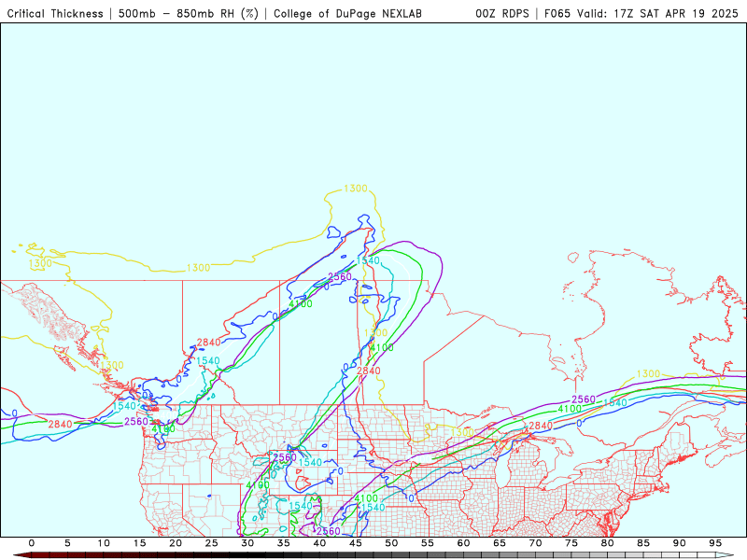This screenshot has width=747, height=560.
Task: Click the color bar tick label "95"
Action: [715, 543]
